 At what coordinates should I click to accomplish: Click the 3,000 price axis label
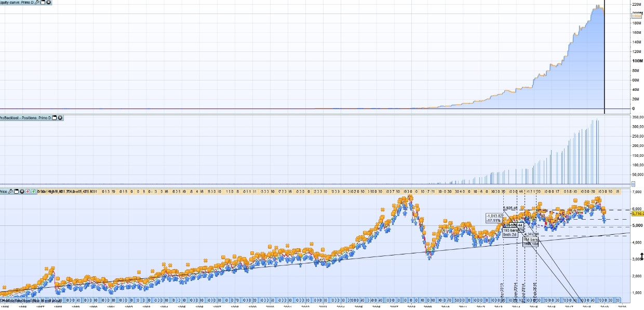pos(637,259)
